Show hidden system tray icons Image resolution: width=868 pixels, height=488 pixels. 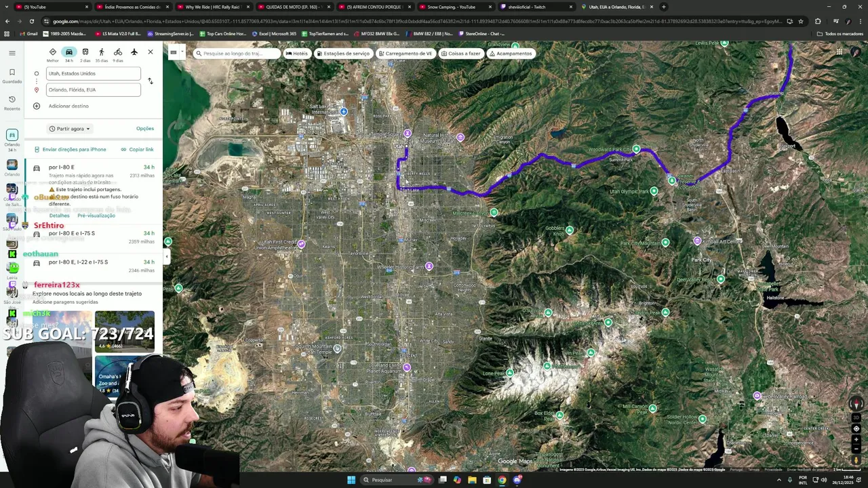[780, 480]
